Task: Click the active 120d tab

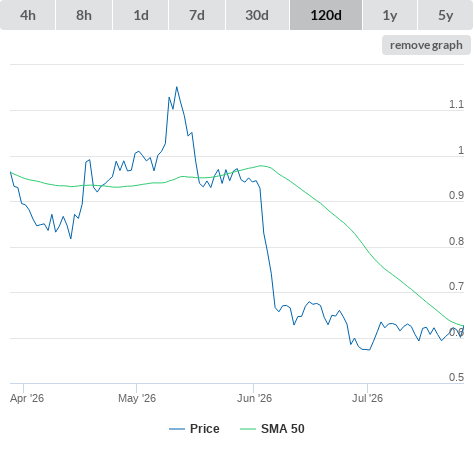Action: [x=326, y=15]
